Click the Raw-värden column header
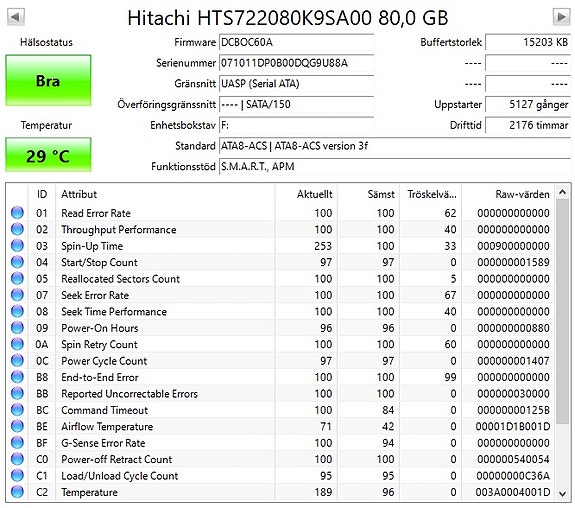 click(x=508, y=194)
